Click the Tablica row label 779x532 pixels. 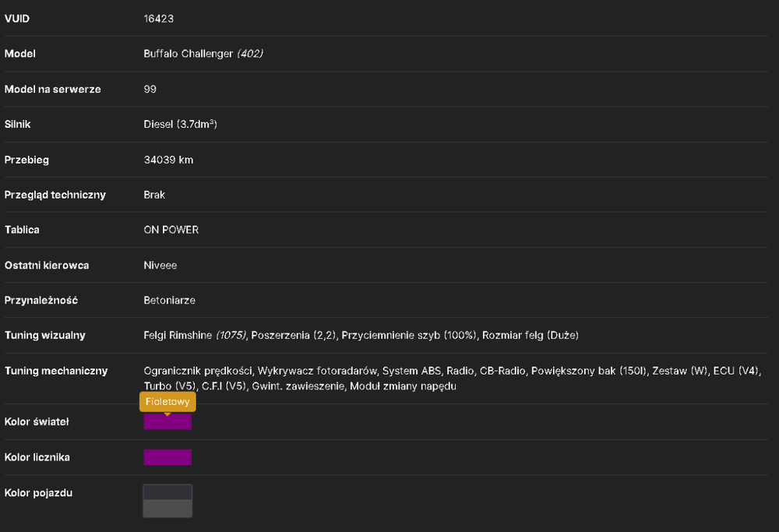coord(22,230)
